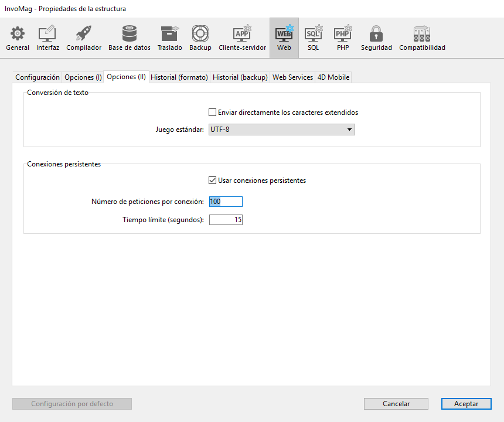Screen dimensions: 504x422
Task: Click the Tiempo límite seconds field
Action: click(226, 220)
